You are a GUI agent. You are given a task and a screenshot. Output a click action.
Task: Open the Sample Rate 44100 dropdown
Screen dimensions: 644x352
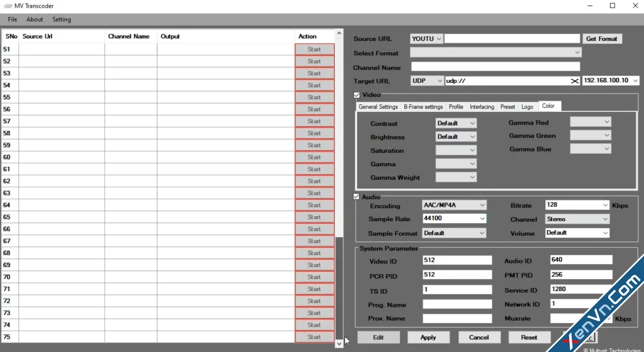(454, 218)
